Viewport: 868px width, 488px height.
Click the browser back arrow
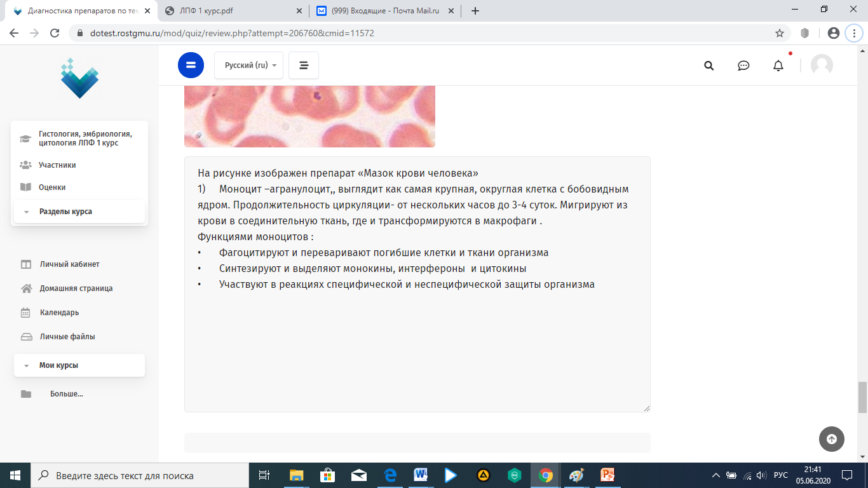tap(14, 33)
